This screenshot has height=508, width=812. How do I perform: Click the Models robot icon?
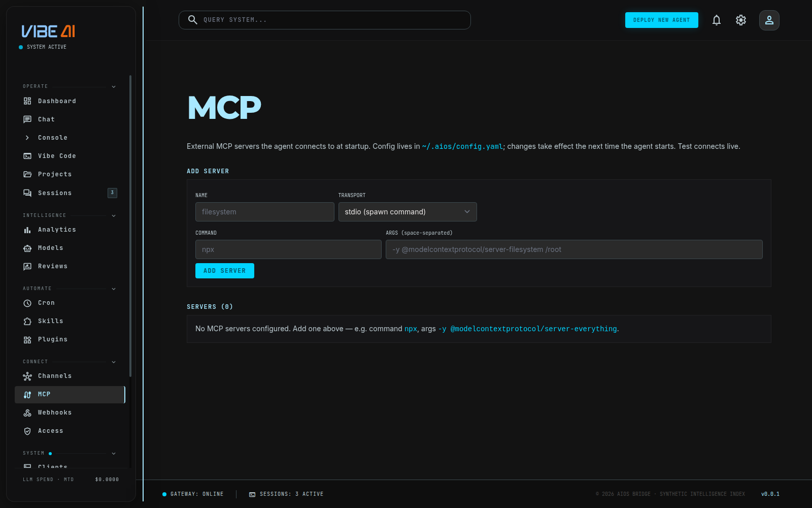[27, 248]
